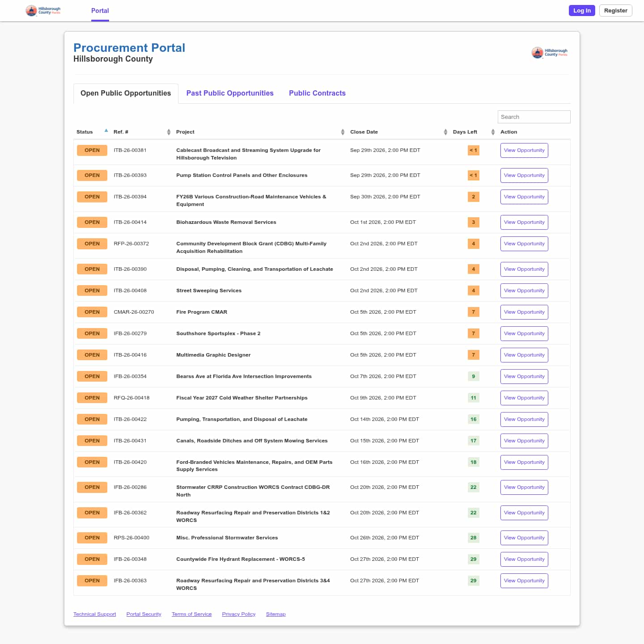
Task: Select the Open Public Opportunities tab
Action: (126, 93)
